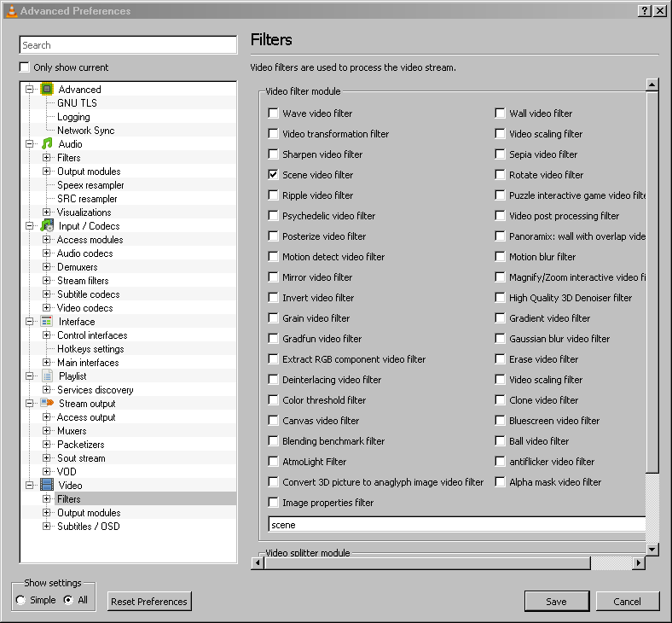Click Reset Preferences button
Viewport: 672px width, 623px height.
pyautogui.click(x=148, y=601)
